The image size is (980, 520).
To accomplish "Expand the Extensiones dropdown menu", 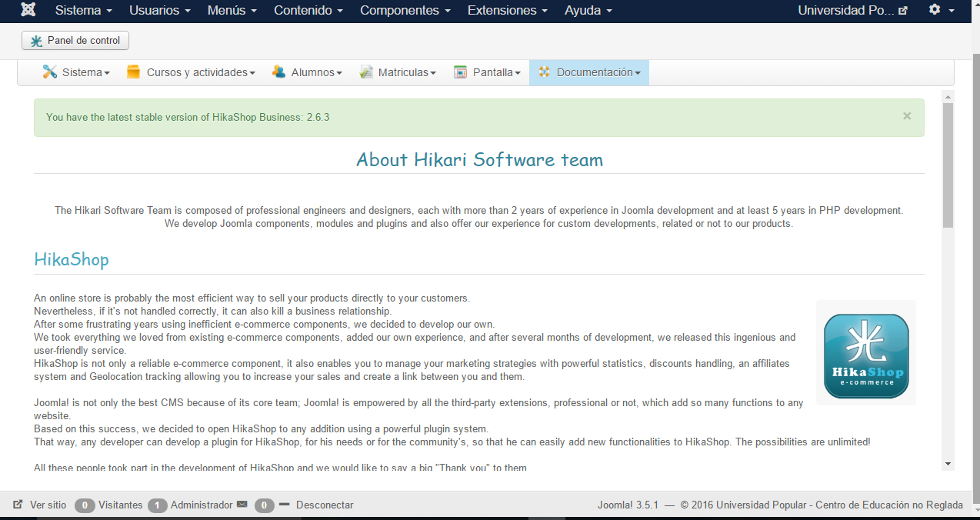I will coord(507,11).
